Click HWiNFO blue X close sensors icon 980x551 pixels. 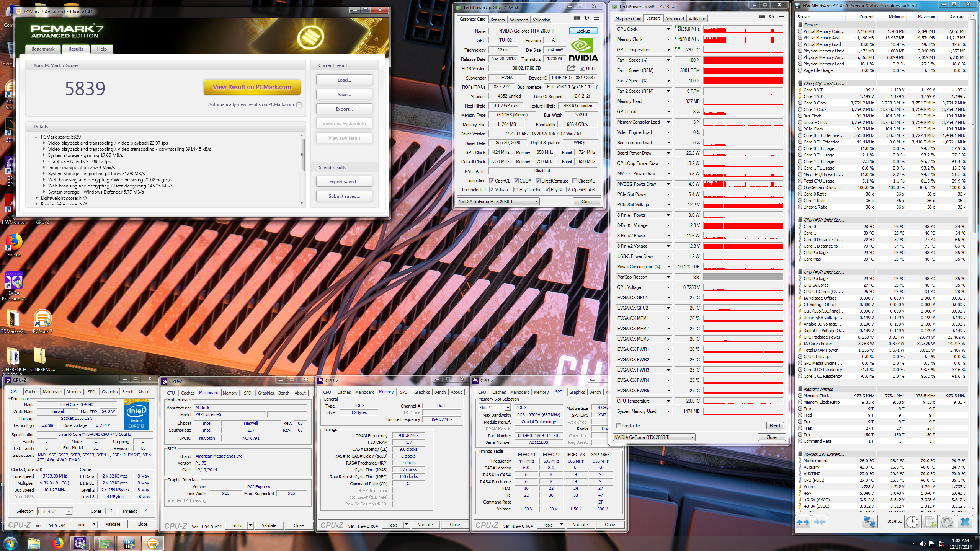click(x=965, y=522)
